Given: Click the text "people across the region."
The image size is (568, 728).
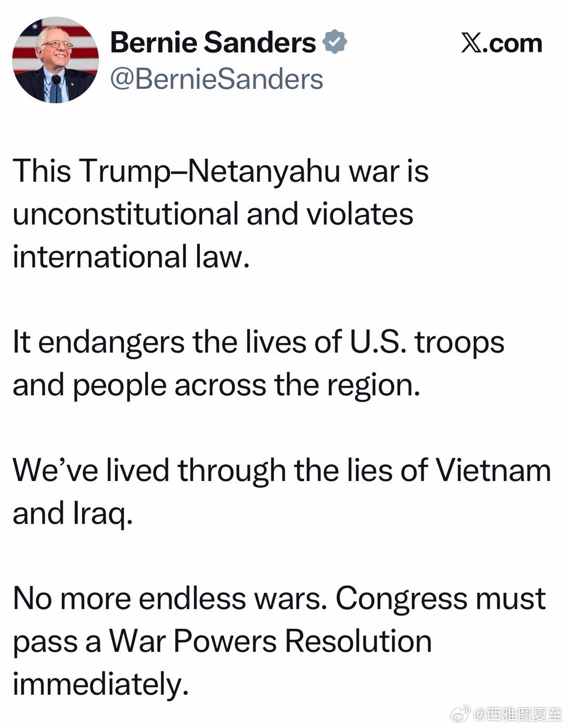Looking at the screenshot, I should (246, 385).
